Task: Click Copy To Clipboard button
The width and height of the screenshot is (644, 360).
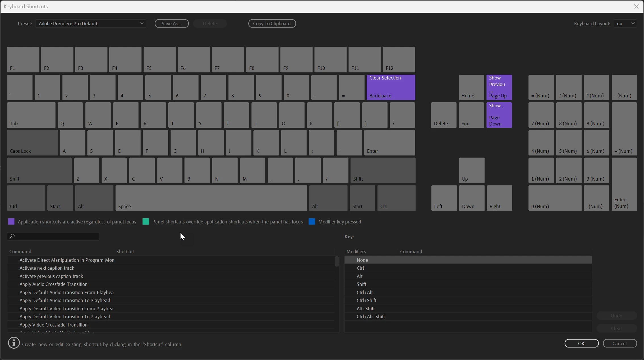Action: coord(272,24)
